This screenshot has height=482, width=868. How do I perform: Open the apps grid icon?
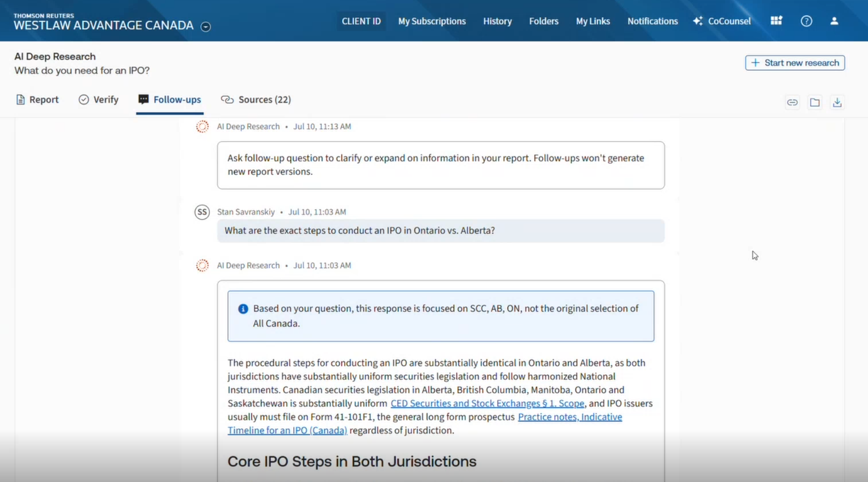pos(776,21)
